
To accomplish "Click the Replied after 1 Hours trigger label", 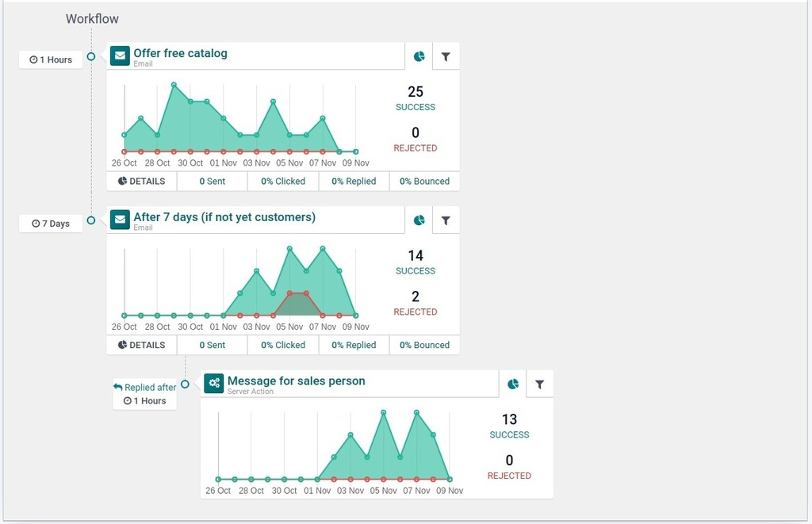I will click(x=144, y=394).
